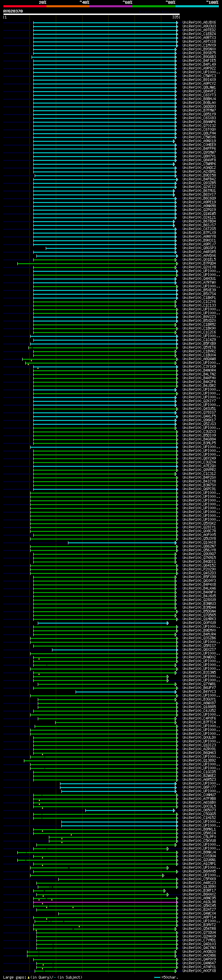This screenshot has height=980, width=222.
Task: Select the UniRef100_B0WDO2 label
Action: coord(199,657)
